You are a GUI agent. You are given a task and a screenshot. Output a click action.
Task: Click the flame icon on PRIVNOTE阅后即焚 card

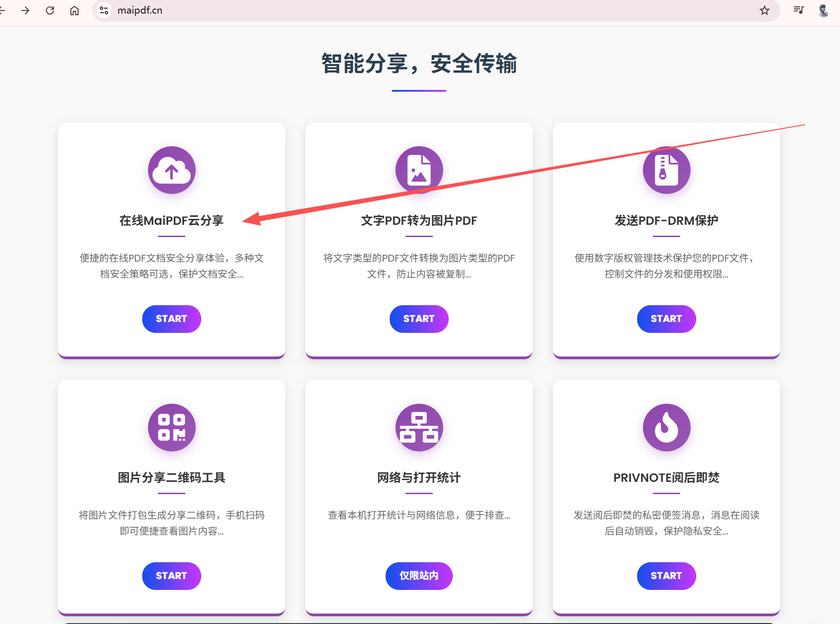tap(666, 427)
